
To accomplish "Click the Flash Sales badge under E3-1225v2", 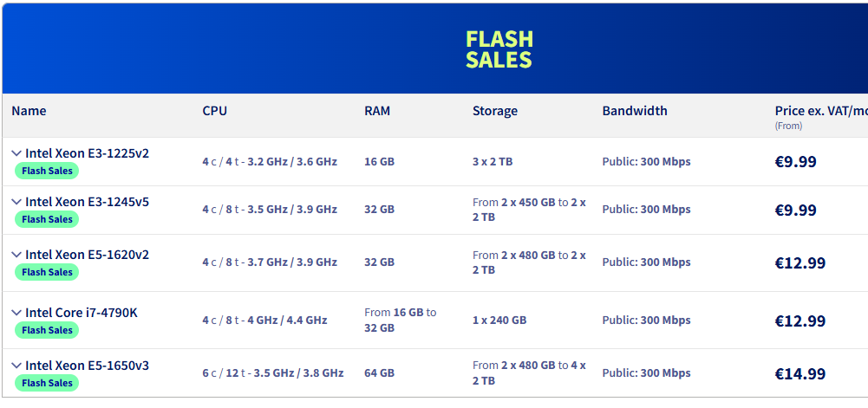I will (x=47, y=171).
